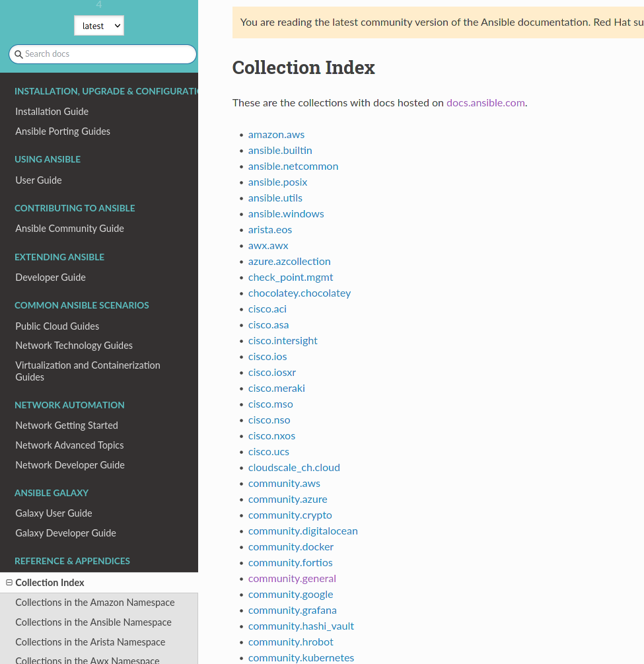Open Galaxy User Guide
Viewport: 644px width, 664px height.
point(54,513)
